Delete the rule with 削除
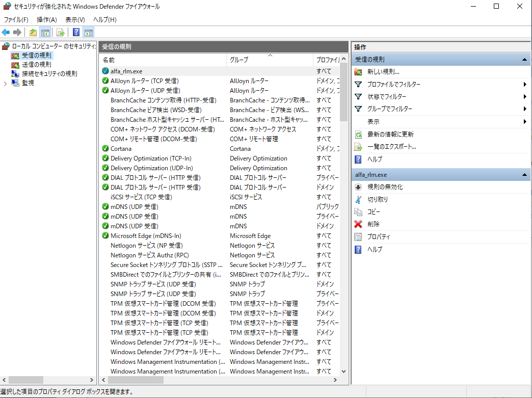 (373, 224)
